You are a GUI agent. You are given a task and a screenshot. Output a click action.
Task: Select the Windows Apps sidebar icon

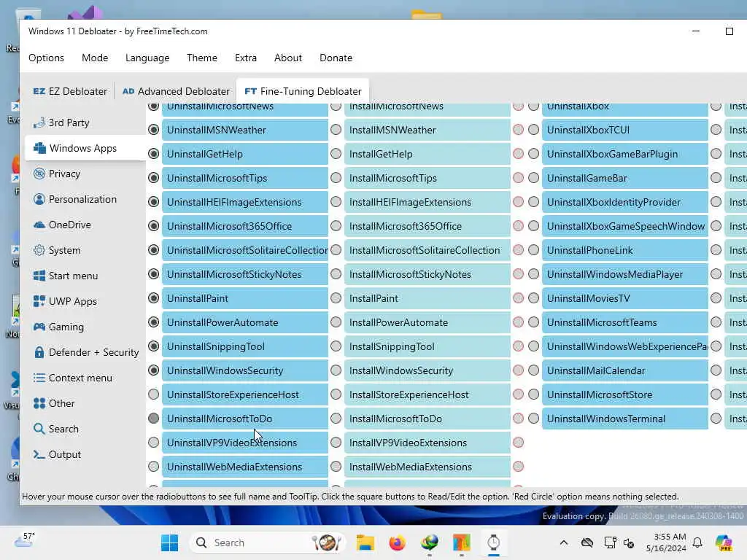[x=39, y=148]
